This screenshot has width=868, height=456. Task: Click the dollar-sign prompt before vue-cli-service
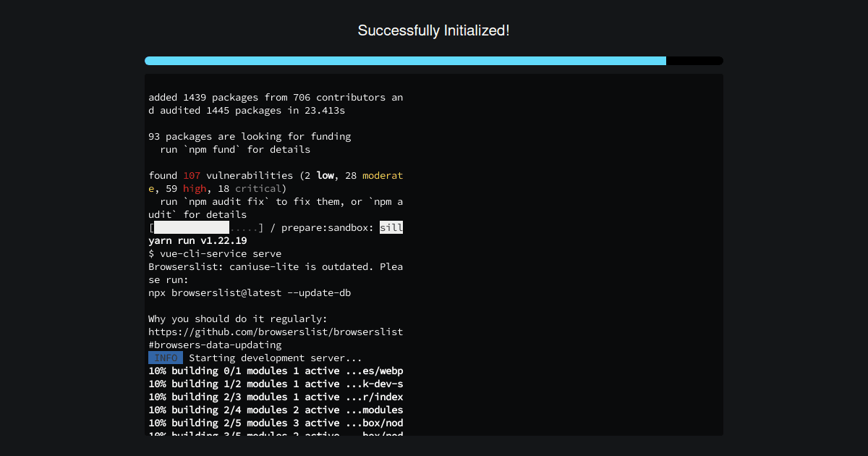point(151,253)
